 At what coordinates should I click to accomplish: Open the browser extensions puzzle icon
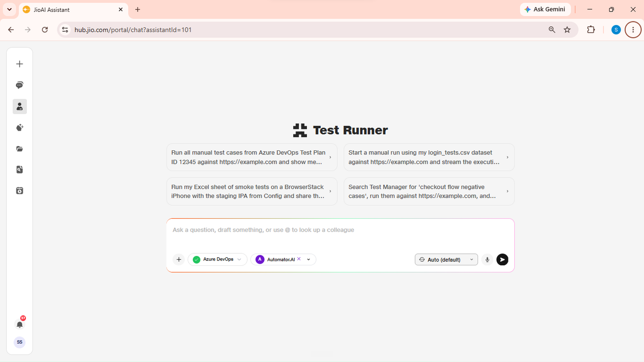tap(591, 30)
